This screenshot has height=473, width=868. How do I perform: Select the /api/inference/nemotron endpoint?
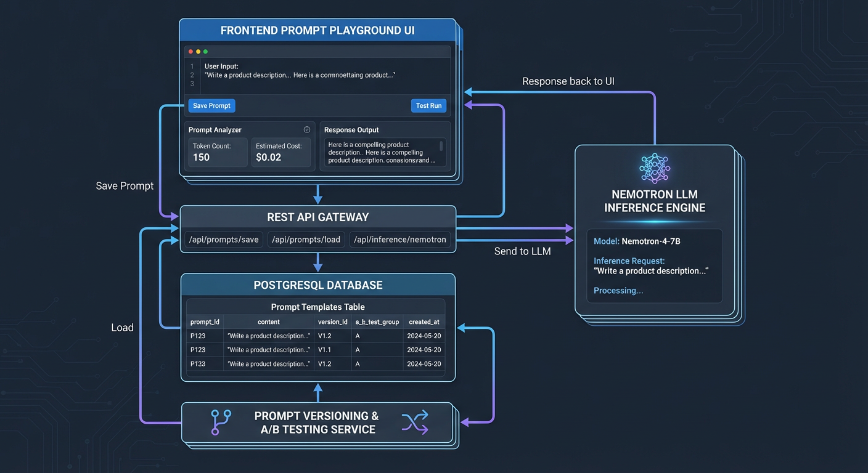point(400,239)
